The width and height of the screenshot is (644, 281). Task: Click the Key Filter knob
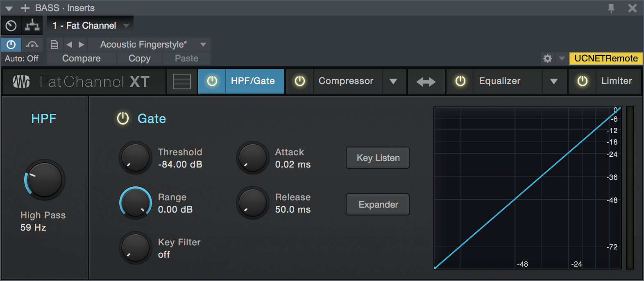tap(136, 248)
